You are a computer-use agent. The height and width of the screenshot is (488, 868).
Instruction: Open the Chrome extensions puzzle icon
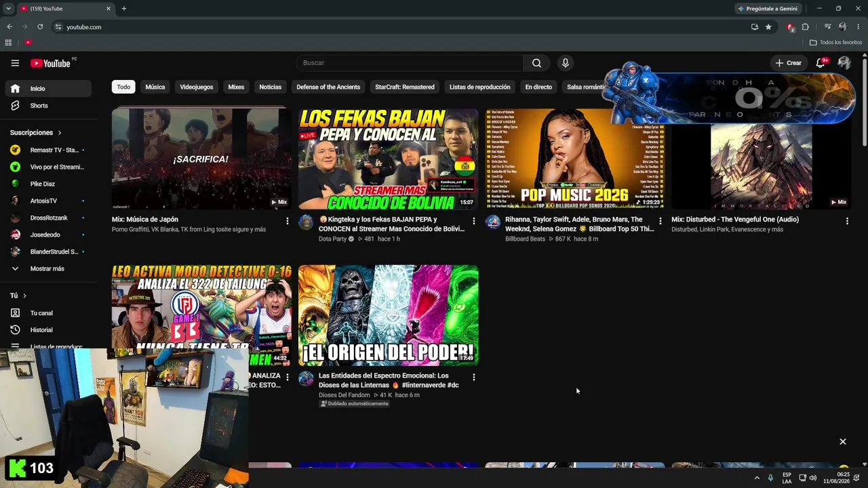pyautogui.click(x=806, y=27)
